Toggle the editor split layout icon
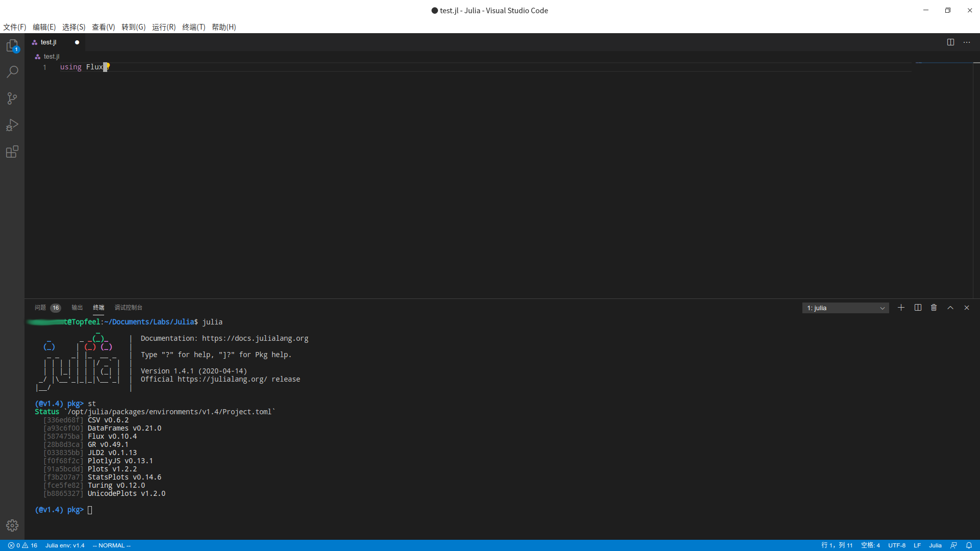Image resolution: width=980 pixels, height=551 pixels. pyautogui.click(x=951, y=42)
